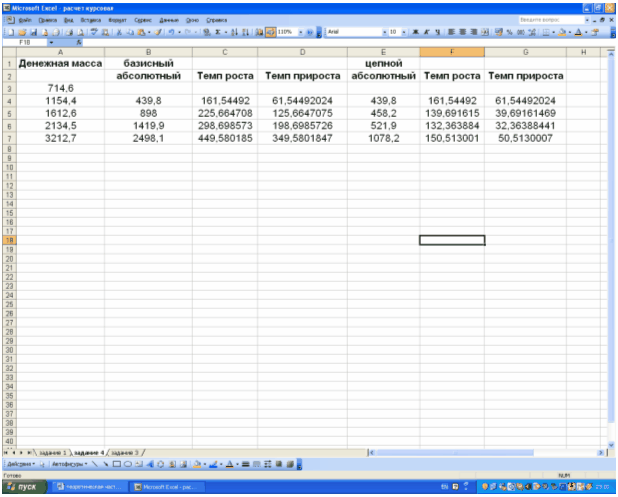Select row 7 header
This screenshot has height=497, width=618.
pos(9,138)
